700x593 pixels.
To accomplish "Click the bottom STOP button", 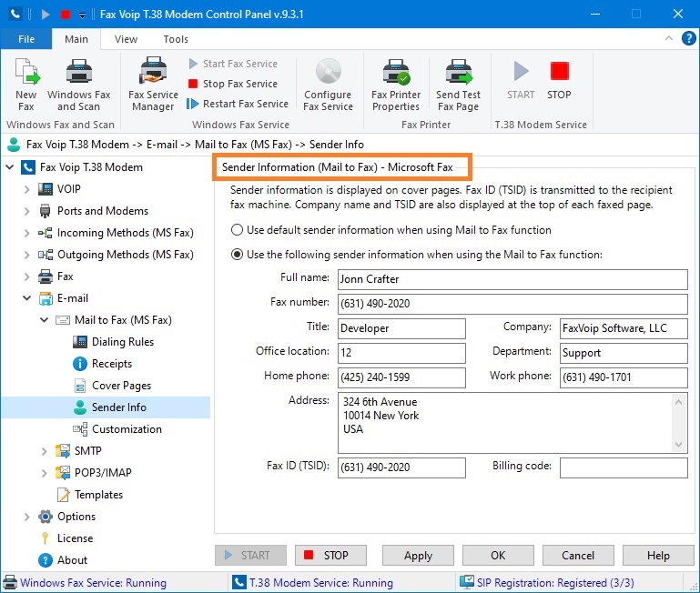I will pyautogui.click(x=330, y=556).
